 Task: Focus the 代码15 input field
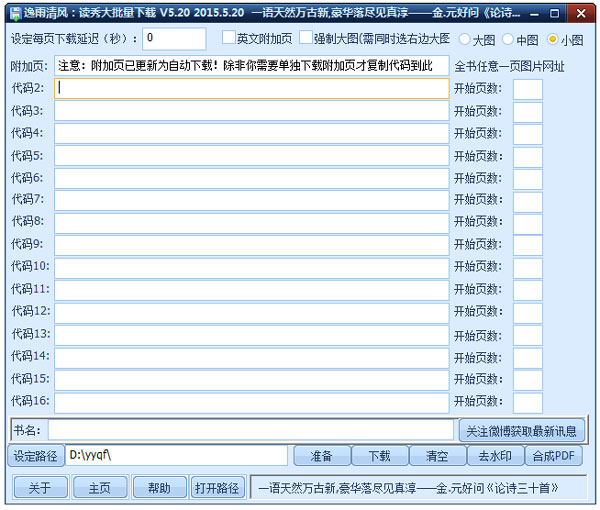point(251,380)
